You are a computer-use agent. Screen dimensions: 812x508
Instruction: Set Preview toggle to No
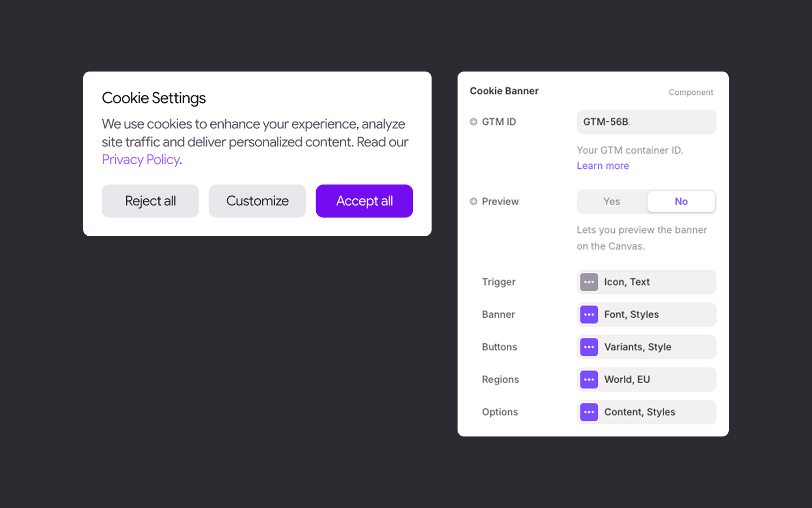click(681, 202)
